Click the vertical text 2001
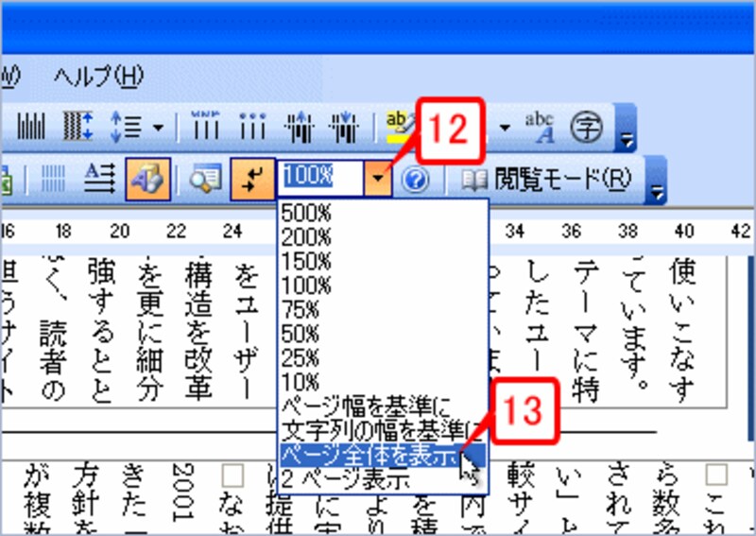The height and width of the screenshot is (536, 756). (182, 492)
